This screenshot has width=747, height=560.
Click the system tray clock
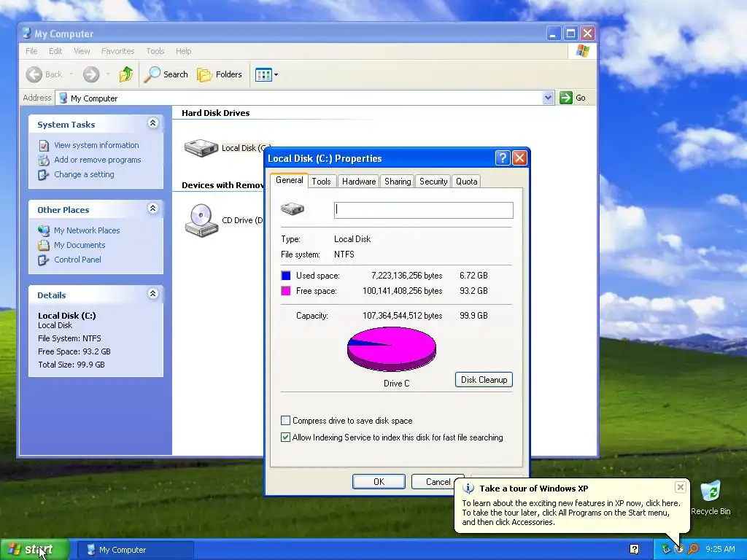pyautogui.click(x=720, y=549)
